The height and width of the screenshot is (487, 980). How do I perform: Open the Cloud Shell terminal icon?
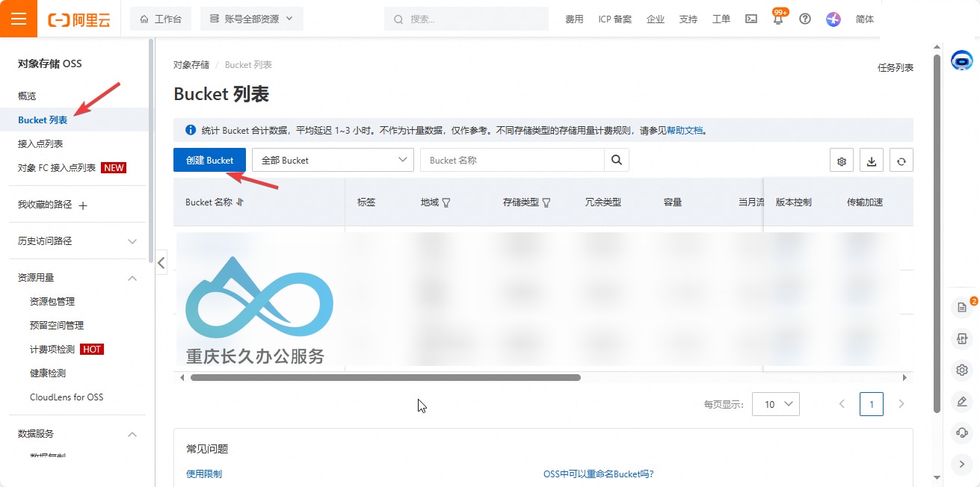coord(751,19)
